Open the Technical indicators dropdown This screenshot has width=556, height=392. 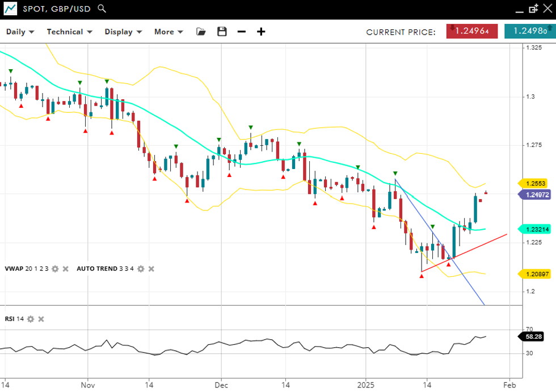coord(70,32)
